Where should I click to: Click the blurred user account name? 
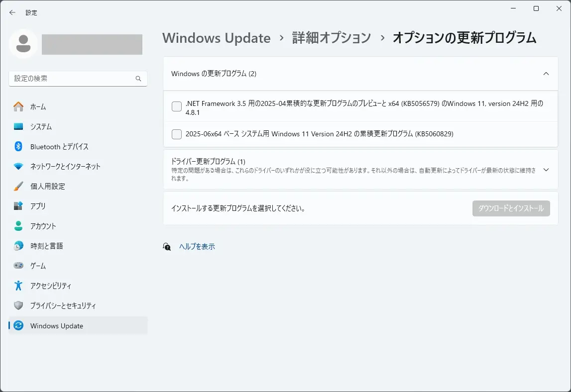pyautogui.click(x=92, y=44)
